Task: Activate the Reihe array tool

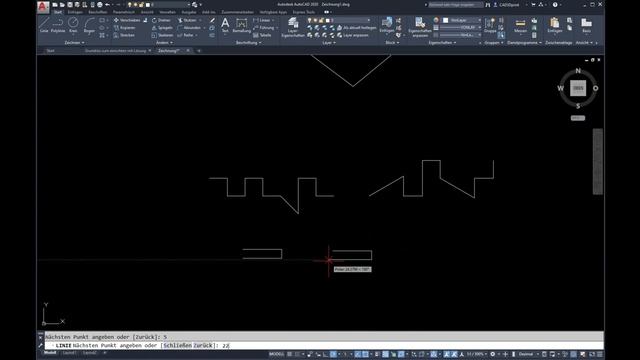Action: point(185,36)
